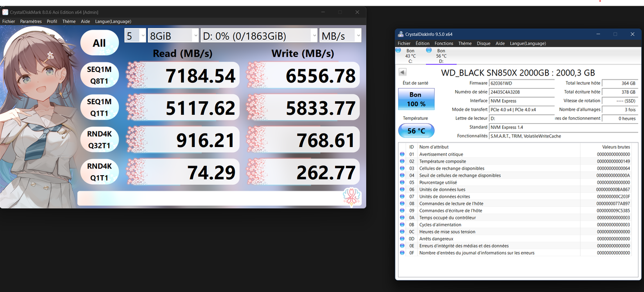Run the SEQ1M Q1T1 test
This screenshot has width=644, height=292.
(x=99, y=107)
